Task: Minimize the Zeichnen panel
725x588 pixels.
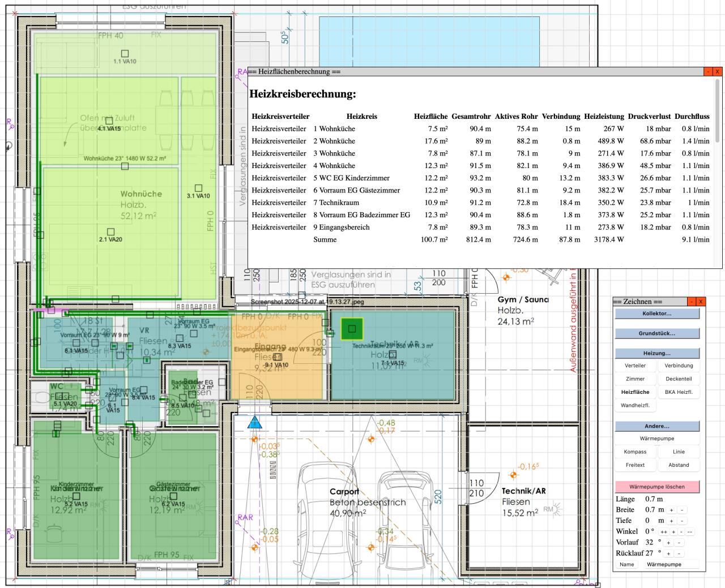Action: pyautogui.click(x=692, y=302)
